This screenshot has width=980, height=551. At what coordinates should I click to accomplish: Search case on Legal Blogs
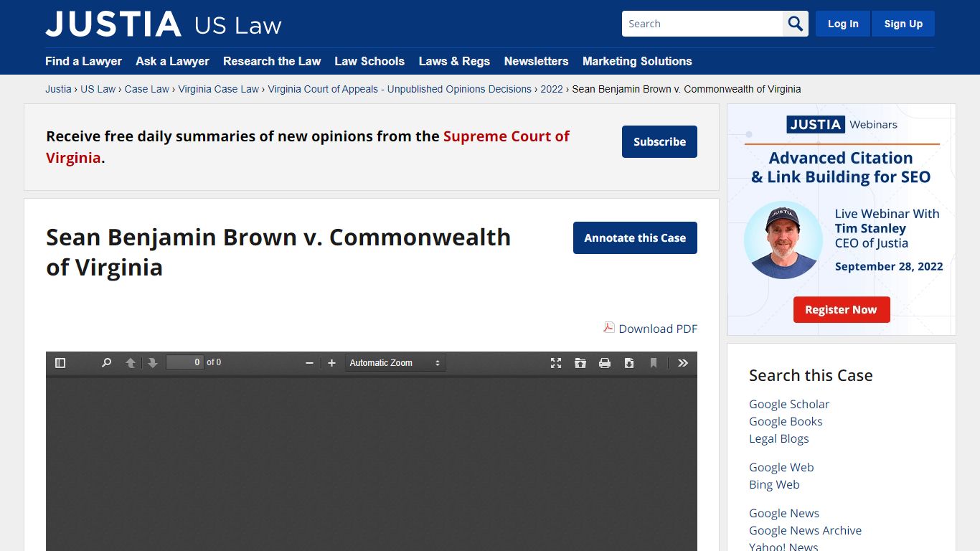tap(778, 438)
